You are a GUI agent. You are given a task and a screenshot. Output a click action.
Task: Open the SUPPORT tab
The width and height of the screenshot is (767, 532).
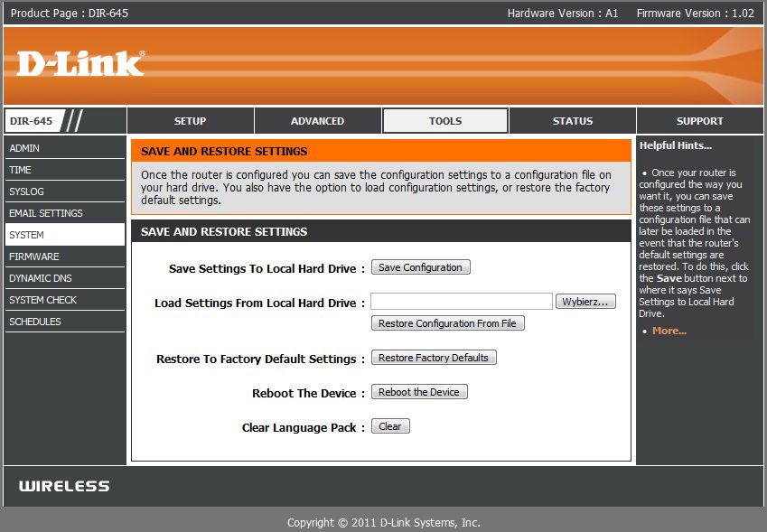[699, 121]
